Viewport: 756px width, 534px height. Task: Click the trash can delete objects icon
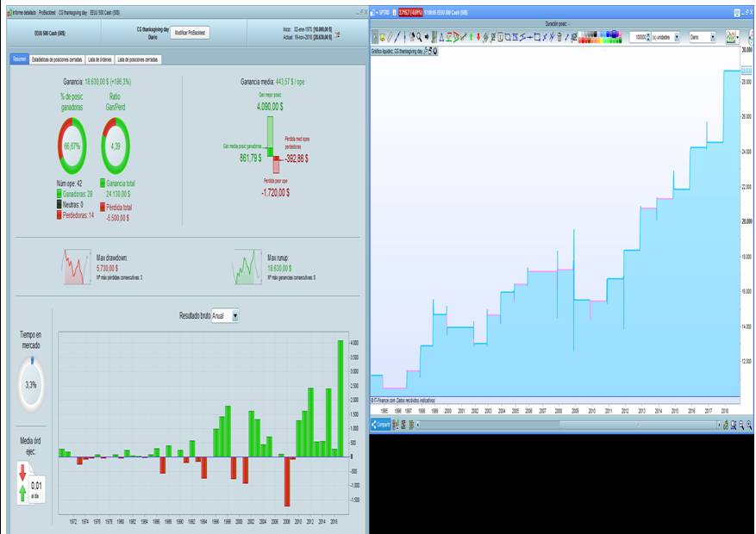[x=559, y=37]
